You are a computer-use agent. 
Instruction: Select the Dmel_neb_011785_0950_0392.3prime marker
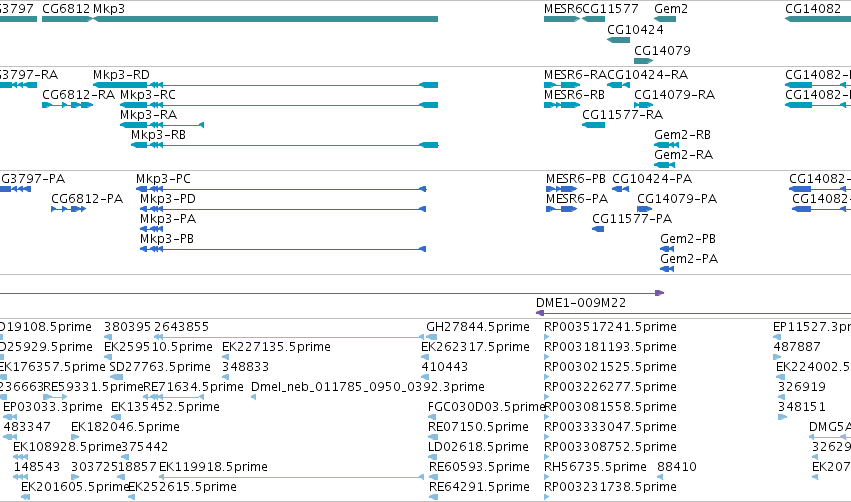tap(253, 397)
